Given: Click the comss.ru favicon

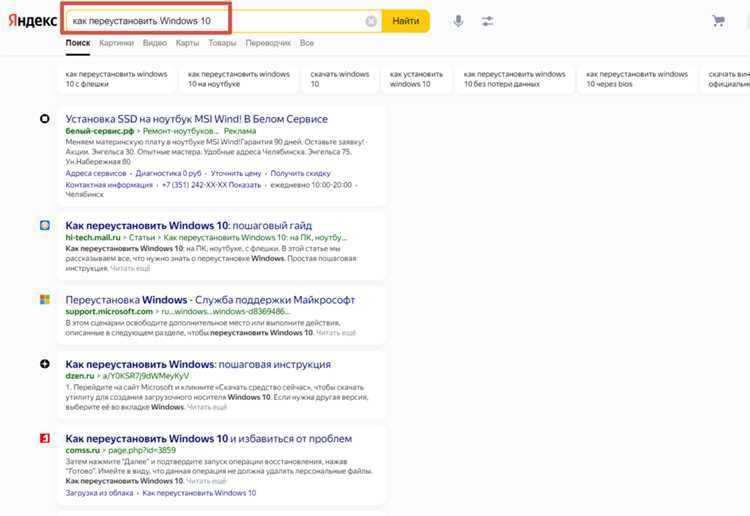Looking at the screenshot, I should coord(44,438).
